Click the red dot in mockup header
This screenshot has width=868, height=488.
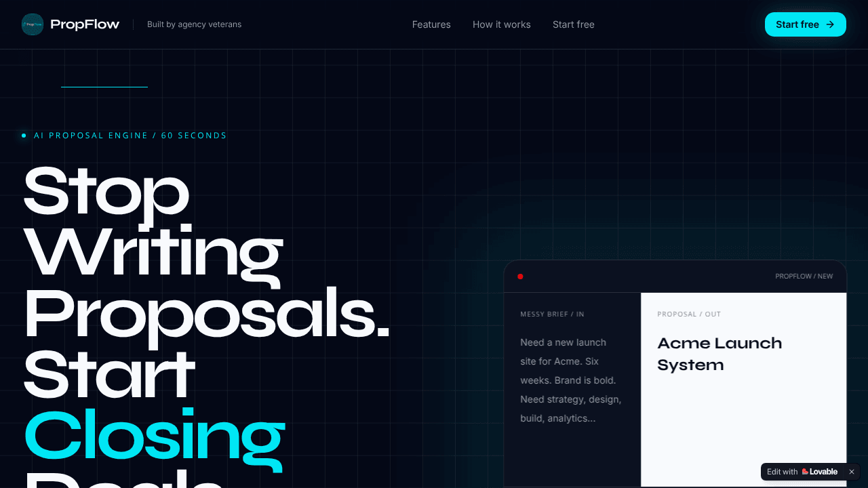coord(520,277)
